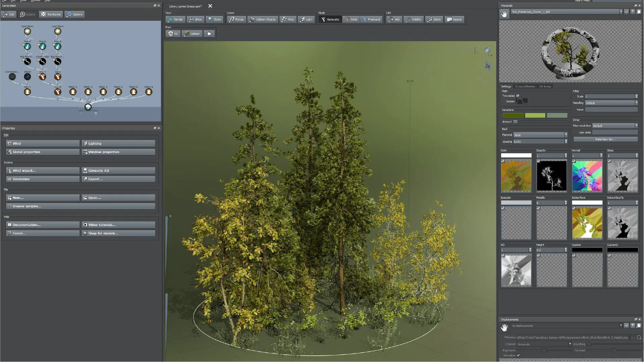644x362 pixels.
Task: Toggle the Two-sided checkbox
Action: click(x=518, y=96)
